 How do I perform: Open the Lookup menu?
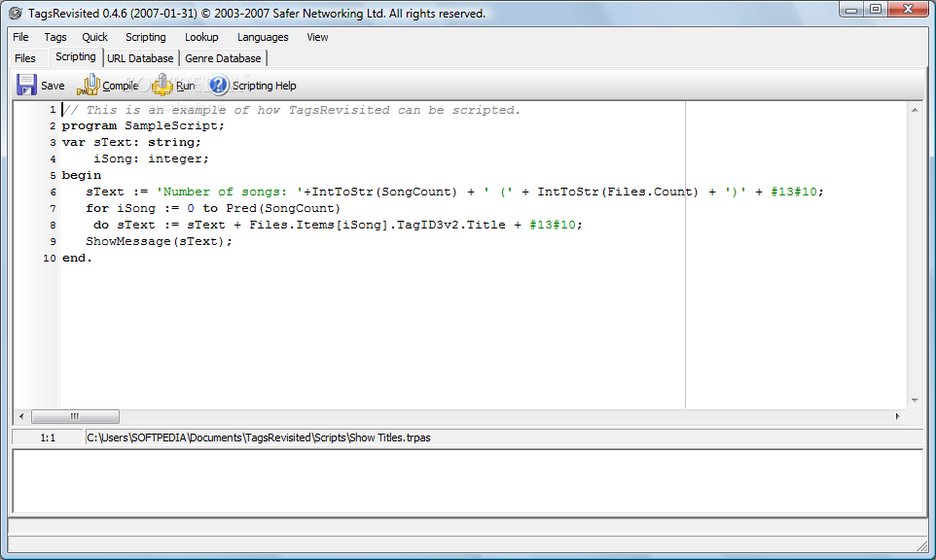pyautogui.click(x=201, y=37)
